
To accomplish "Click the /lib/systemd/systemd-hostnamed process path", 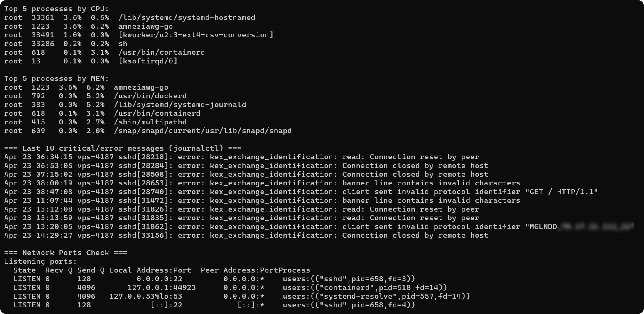I will tap(187, 18).
